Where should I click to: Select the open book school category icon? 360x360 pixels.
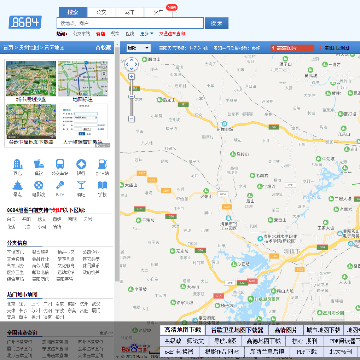[x=102, y=185]
